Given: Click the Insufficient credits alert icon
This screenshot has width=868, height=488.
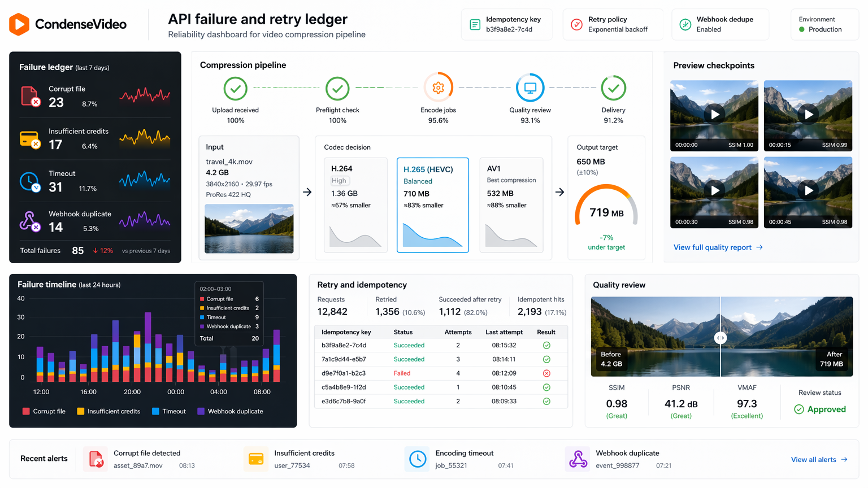Looking at the screenshot, I should coord(256,459).
